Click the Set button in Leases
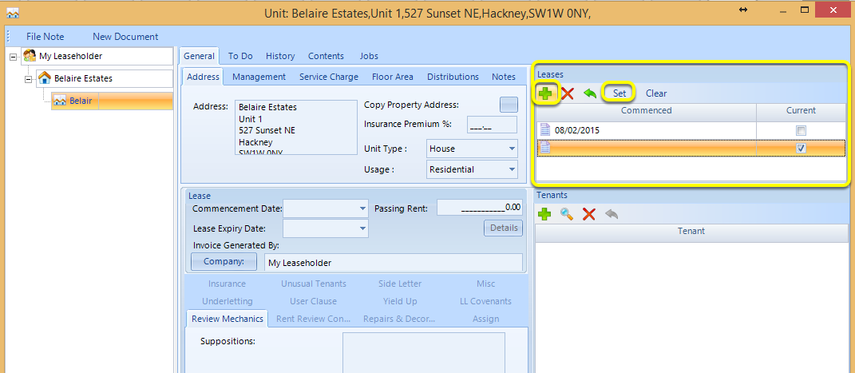 (x=619, y=93)
